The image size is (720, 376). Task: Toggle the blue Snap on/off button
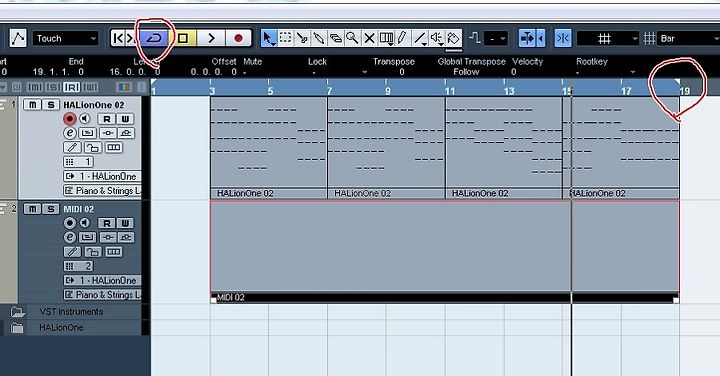click(x=562, y=38)
